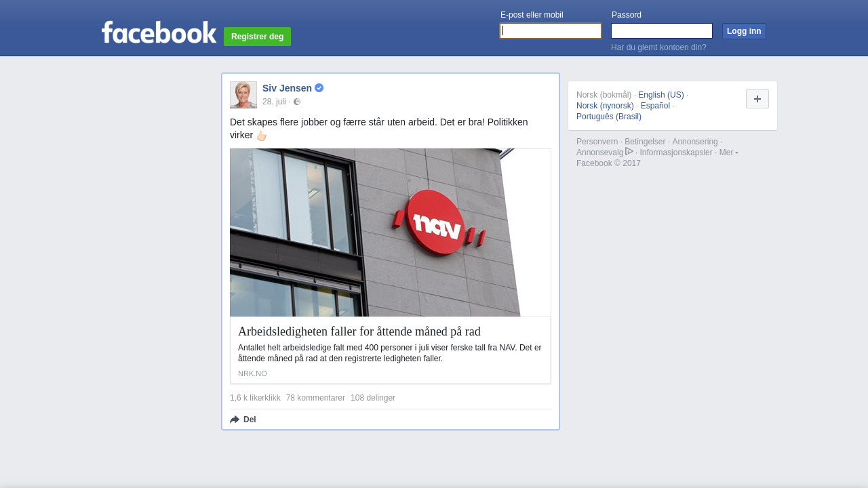The width and height of the screenshot is (868, 488).
Task: Click the plus icon to add more languages
Action: pos(757,99)
